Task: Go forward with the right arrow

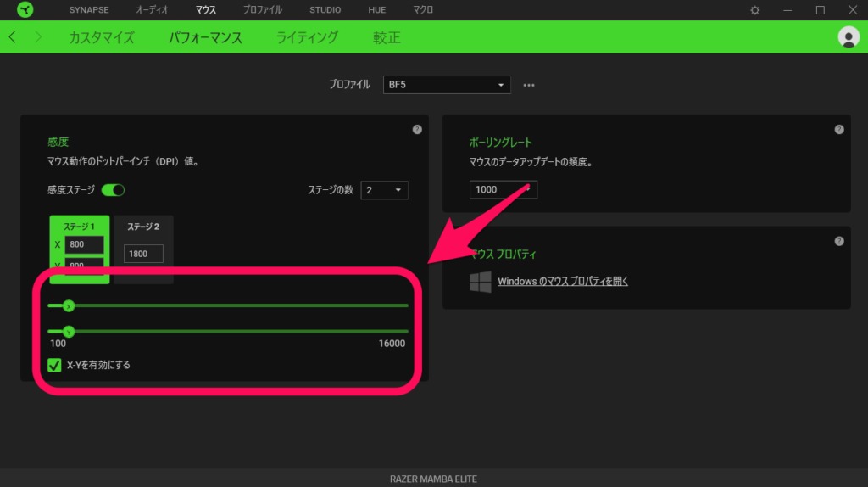Action: pos(37,37)
